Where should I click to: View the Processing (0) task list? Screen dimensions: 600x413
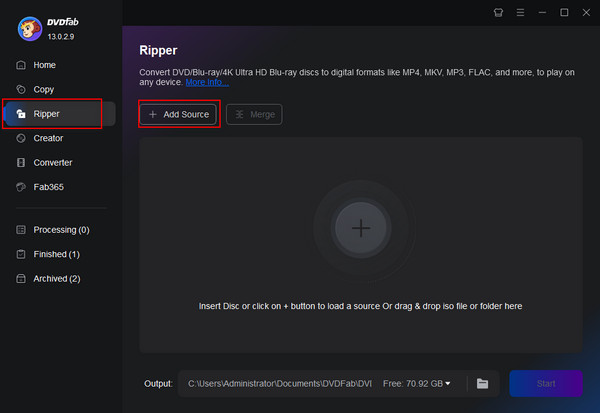tap(61, 230)
